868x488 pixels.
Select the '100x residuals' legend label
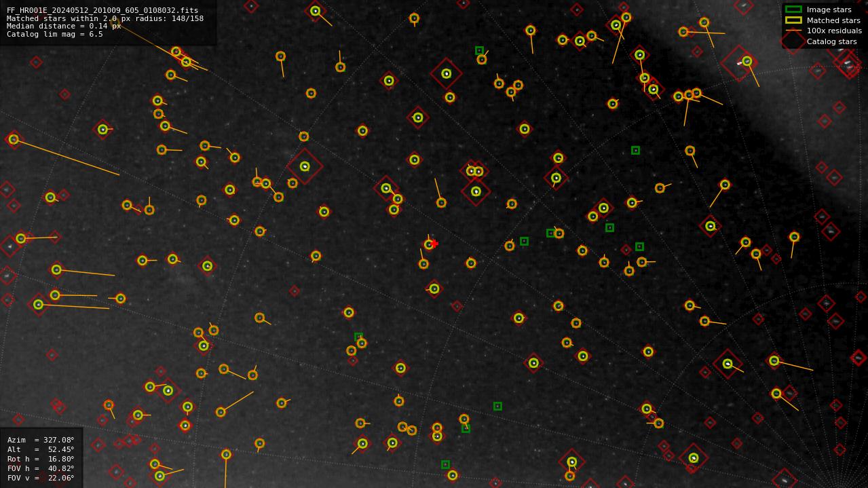[x=834, y=31]
